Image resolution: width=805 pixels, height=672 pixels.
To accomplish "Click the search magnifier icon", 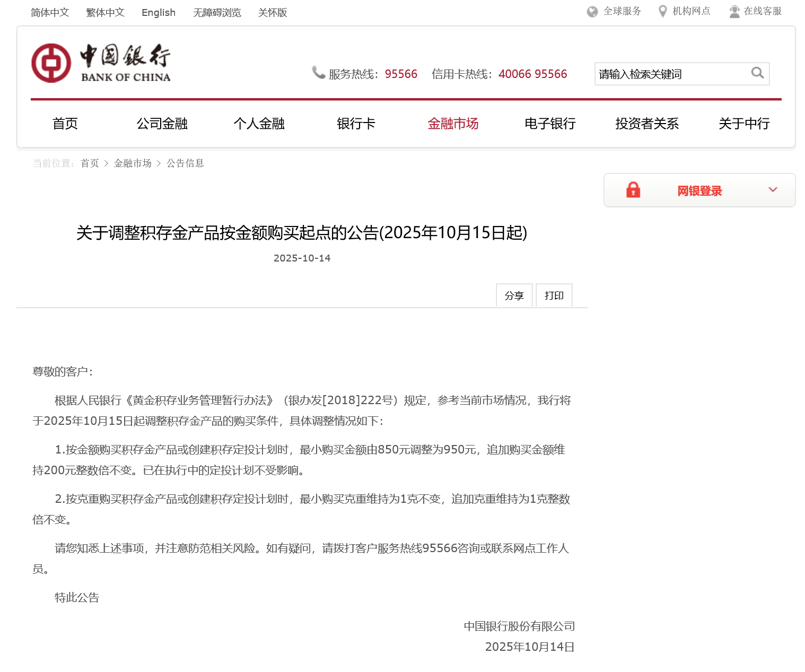I will [x=757, y=73].
